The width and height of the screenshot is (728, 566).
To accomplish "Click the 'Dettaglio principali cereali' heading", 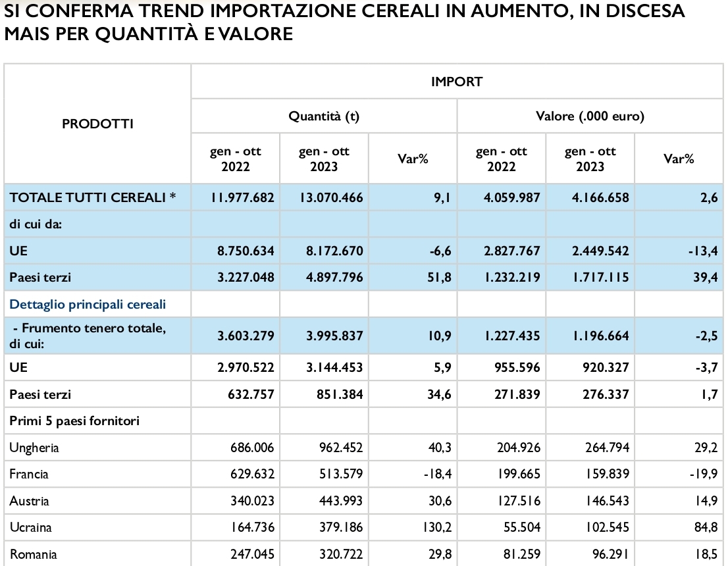I will [88, 305].
